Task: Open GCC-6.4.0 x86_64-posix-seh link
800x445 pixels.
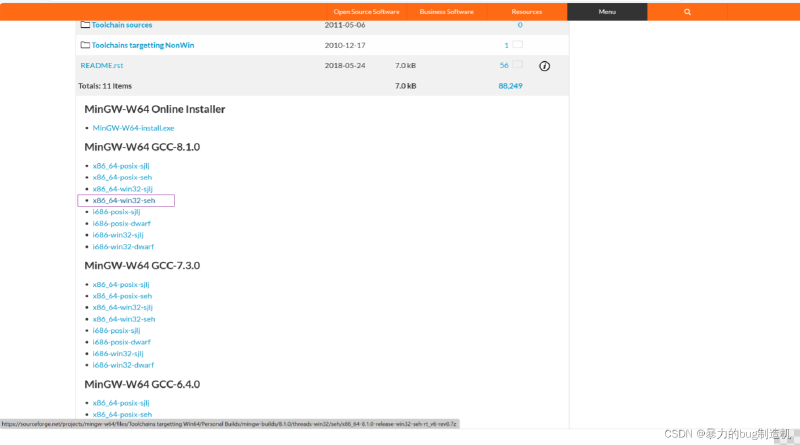Action: coord(122,414)
